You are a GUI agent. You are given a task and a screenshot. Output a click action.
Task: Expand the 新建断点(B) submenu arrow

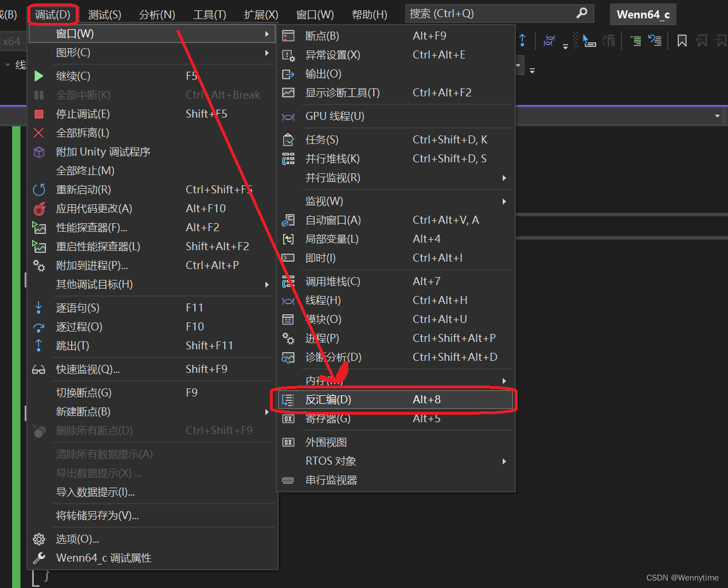[x=267, y=412]
